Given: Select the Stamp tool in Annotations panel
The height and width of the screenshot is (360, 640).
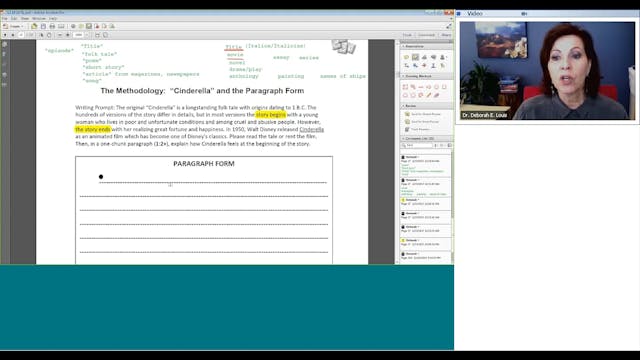Looking at the screenshot, I should point(442,57).
